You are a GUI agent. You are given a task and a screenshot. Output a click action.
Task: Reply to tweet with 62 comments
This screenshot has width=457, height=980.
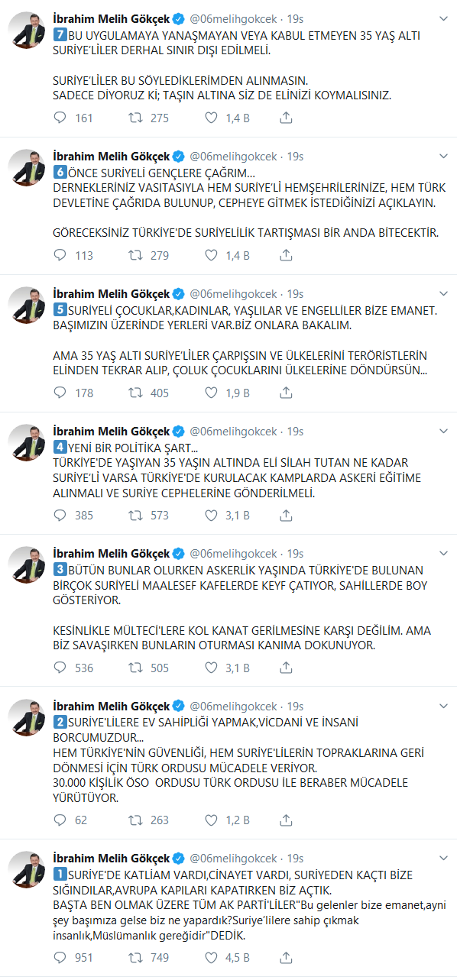click(61, 820)
